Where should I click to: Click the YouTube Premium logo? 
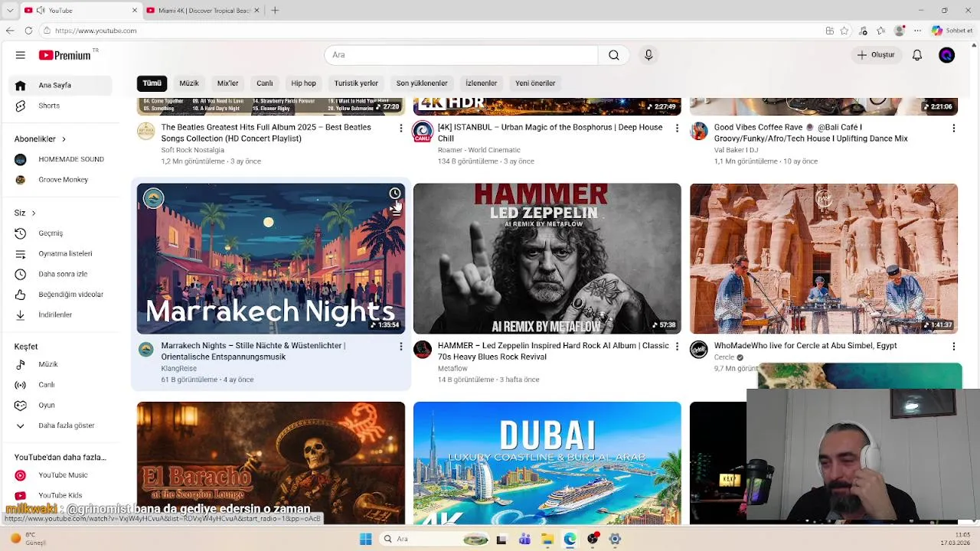65,55
